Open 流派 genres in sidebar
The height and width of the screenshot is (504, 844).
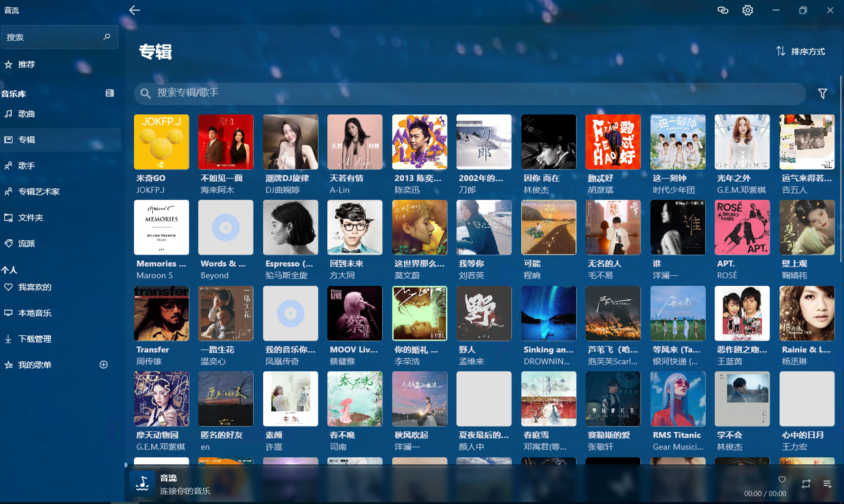coord(60,243)
